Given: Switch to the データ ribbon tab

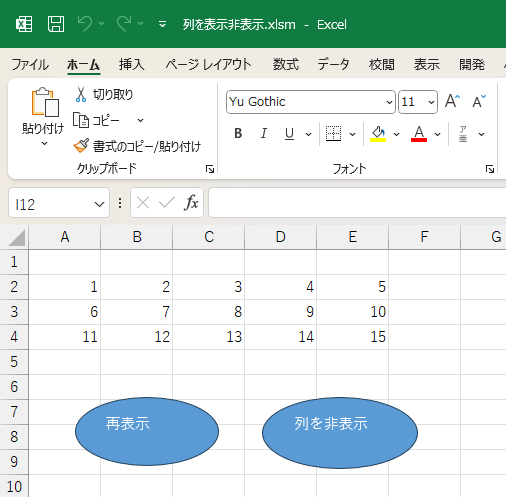Looking at the screenshot, I should (x=333, y=64).
